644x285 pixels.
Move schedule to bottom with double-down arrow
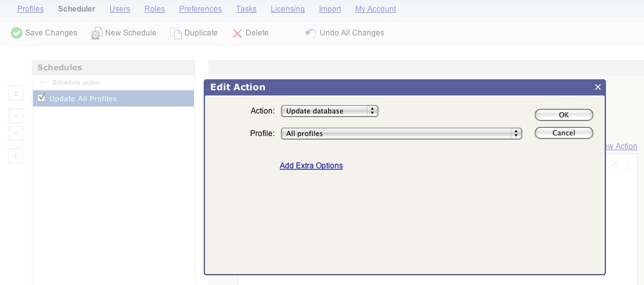pyautogui.click(x=15, y=155)
